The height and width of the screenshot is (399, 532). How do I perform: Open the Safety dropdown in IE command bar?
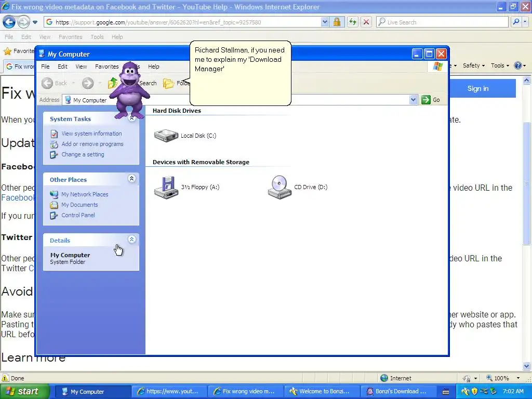[474, 65]
